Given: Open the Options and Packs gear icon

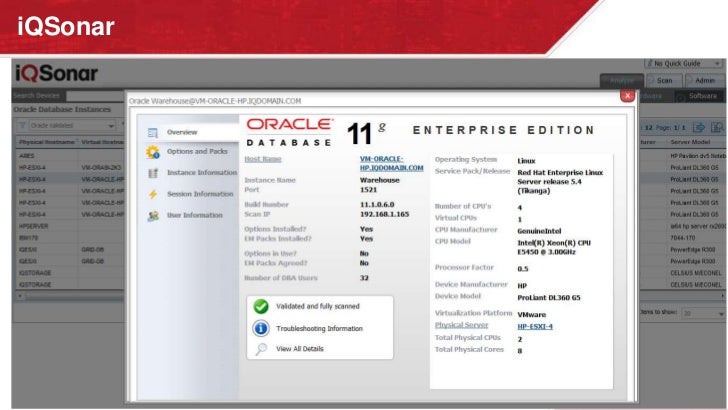Looking at the screenshot, I should [153, 152].
